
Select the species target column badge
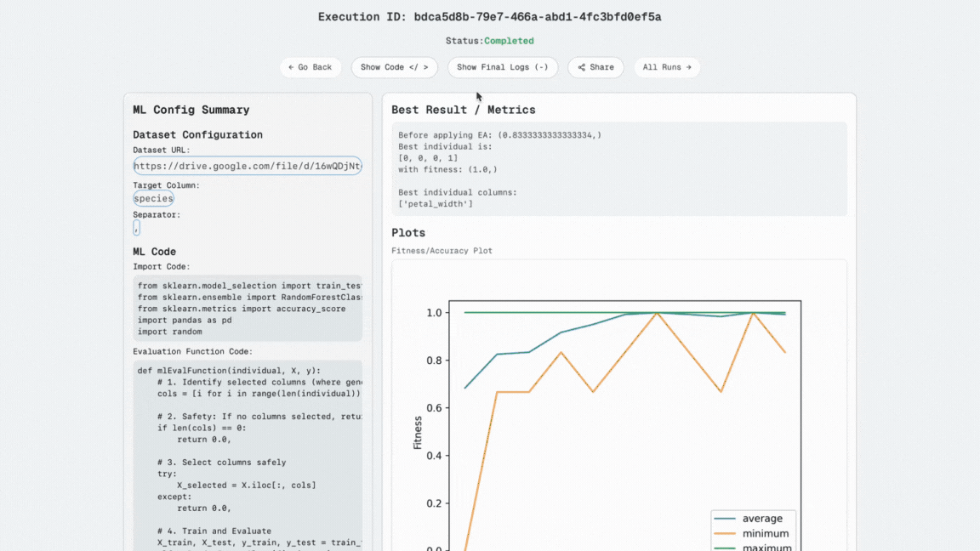click(153, 198)
